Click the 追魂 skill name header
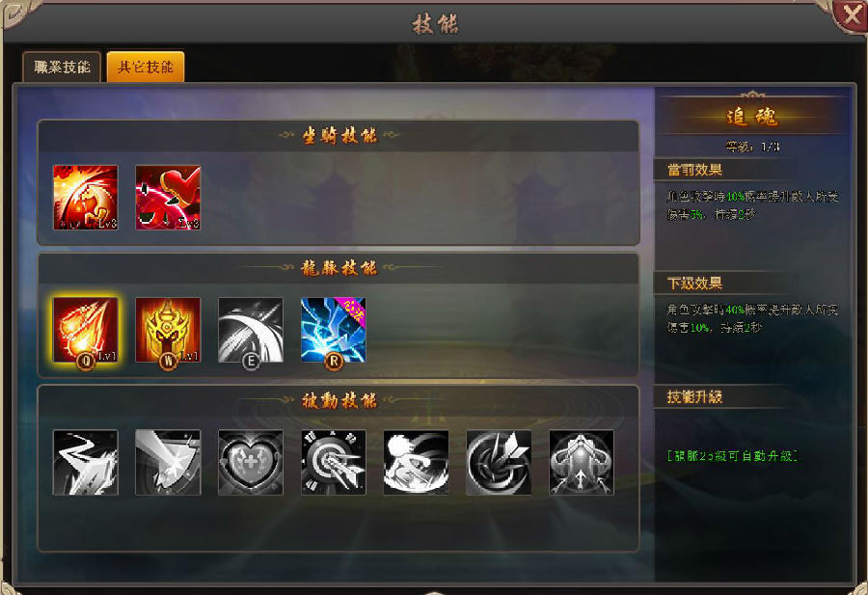The image size is (868, 595). coord(751,117)
